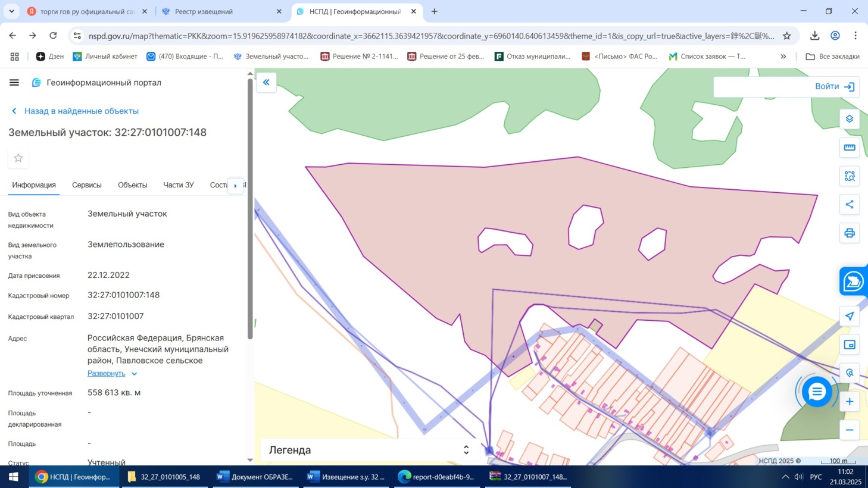Image resolution: width=868 pixels, height=488 pixels.
Task: Collapse the left information sidebar
Action: 266,83
